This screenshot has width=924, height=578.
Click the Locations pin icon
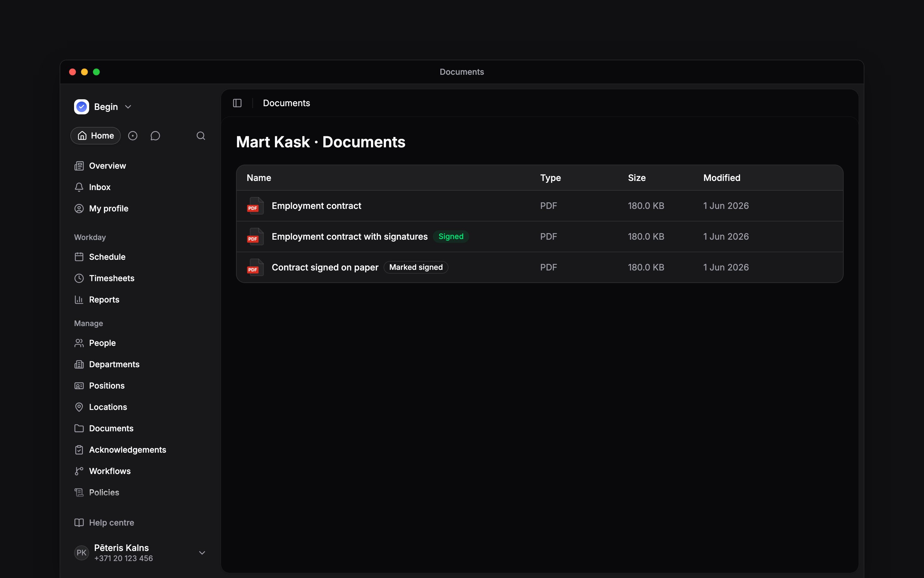click(x=79, y=407)
